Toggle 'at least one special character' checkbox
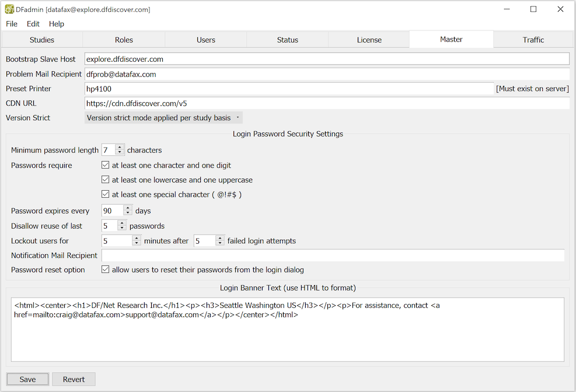Screen dimensions: 576x392 (x=106, y=194)
